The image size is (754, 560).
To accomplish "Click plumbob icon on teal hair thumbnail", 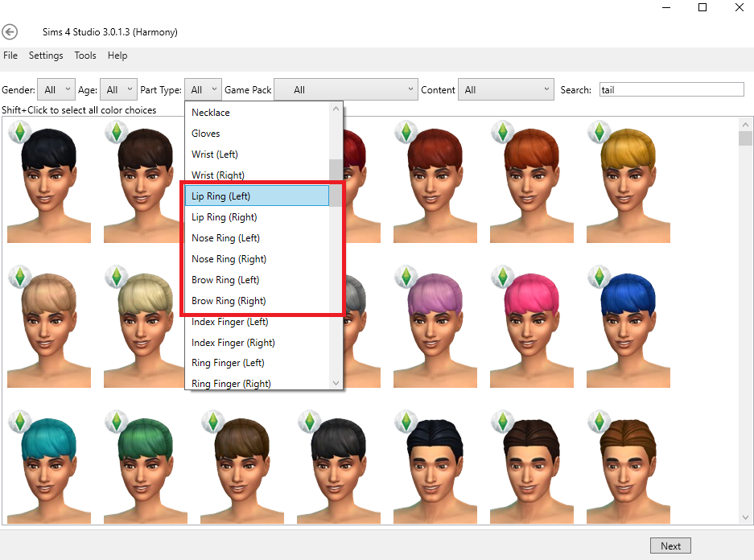I will (x=20, y=422).
